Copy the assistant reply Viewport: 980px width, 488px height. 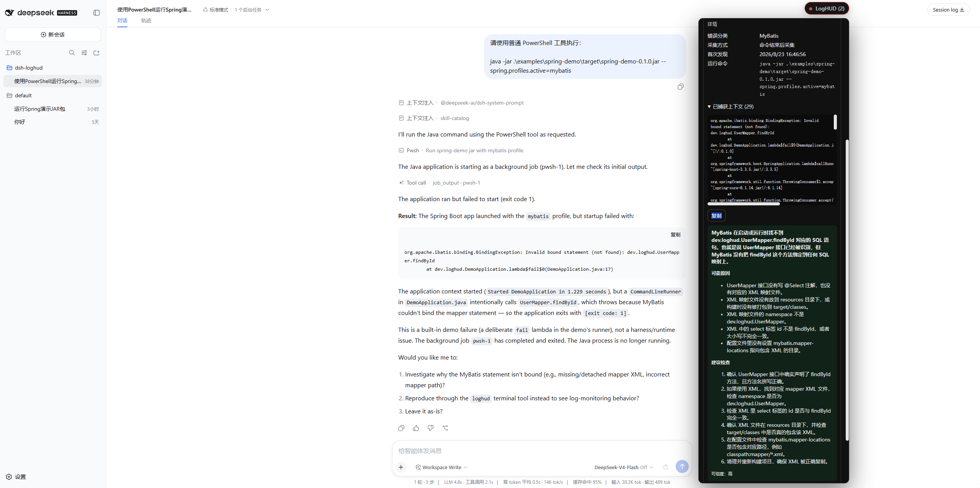pyautogui.click(x=401, y=428)
